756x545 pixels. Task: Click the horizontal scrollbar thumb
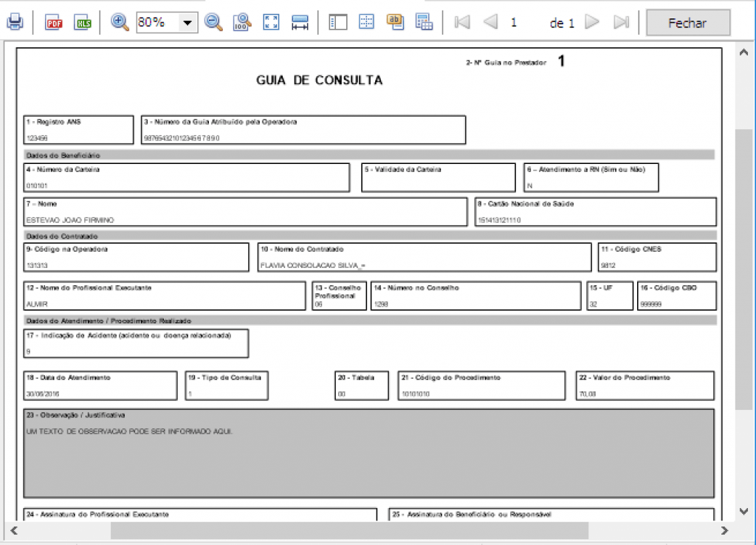pos(349,530)
